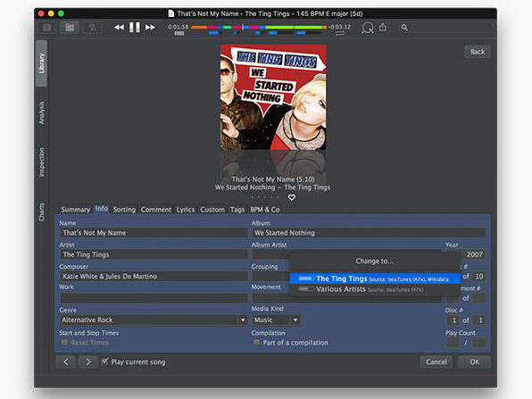Confirm with the OK button
Screen dimensions: 532x399
474,362
